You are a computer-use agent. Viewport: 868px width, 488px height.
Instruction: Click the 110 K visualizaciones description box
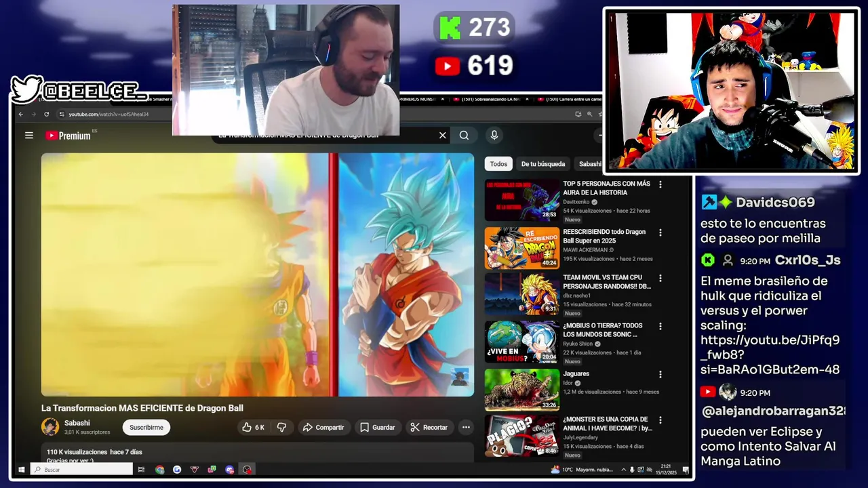click(x=258, y=453)
